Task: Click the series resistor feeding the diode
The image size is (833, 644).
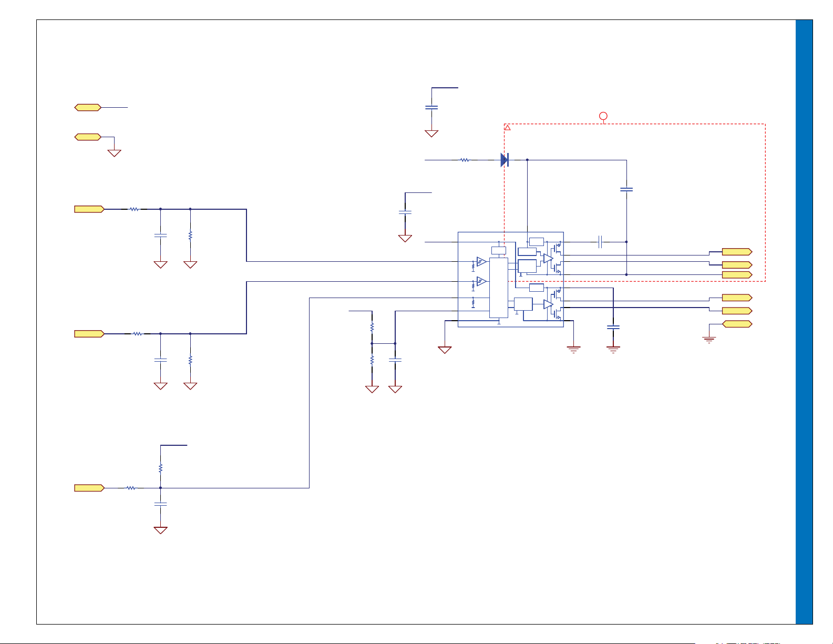Action: click(x=465, y=160)
